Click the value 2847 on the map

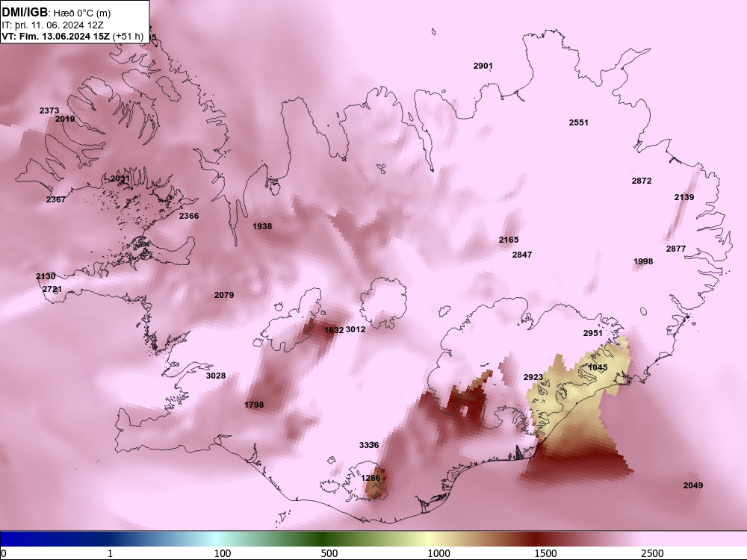click(521, 255)
